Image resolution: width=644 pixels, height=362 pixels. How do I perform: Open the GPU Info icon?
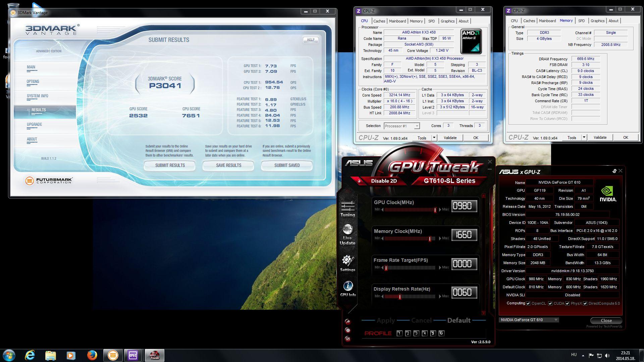[348, 287]
